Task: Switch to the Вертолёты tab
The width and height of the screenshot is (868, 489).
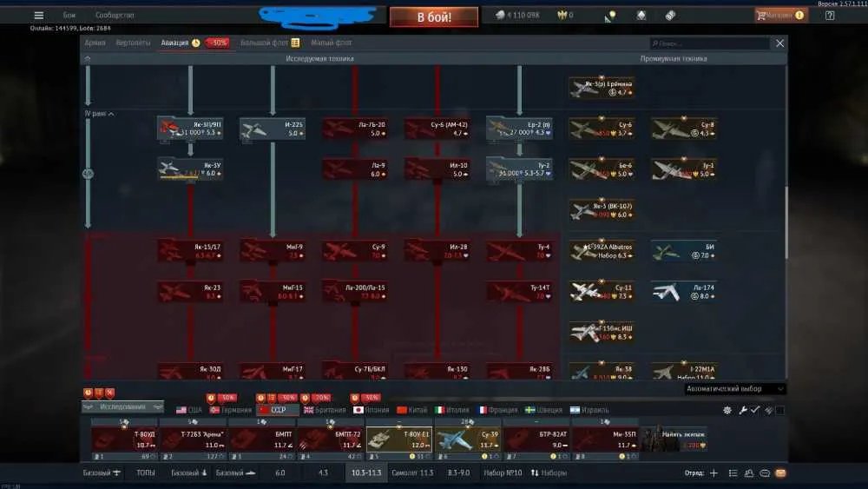Action: point(133,43)
